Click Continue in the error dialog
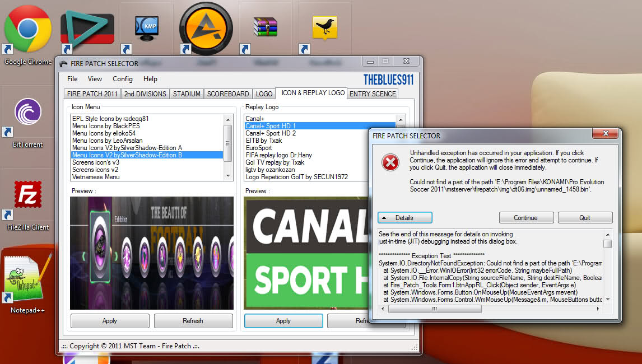642x364 pixels. [x=526, y=218]
